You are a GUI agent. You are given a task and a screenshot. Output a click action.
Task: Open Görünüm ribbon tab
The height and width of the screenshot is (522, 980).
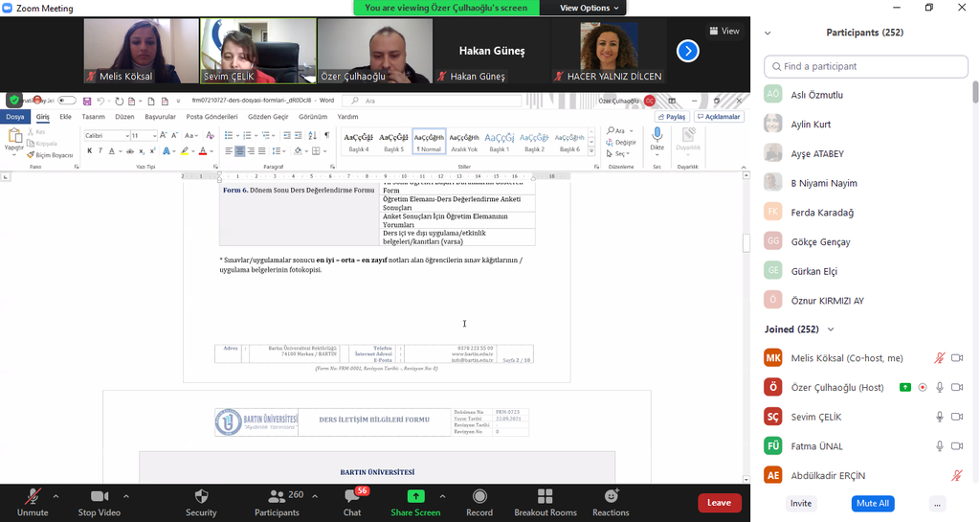(x=313, y=117)
